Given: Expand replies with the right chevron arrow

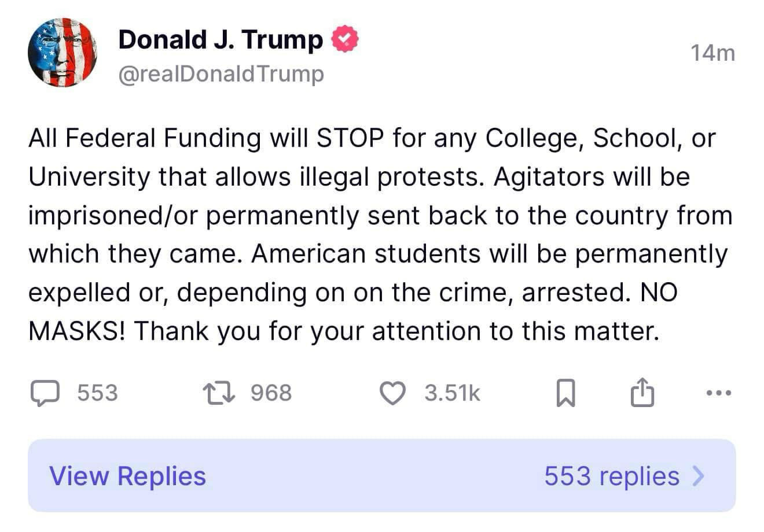Looking at the screenshot, I should point(699,476).
